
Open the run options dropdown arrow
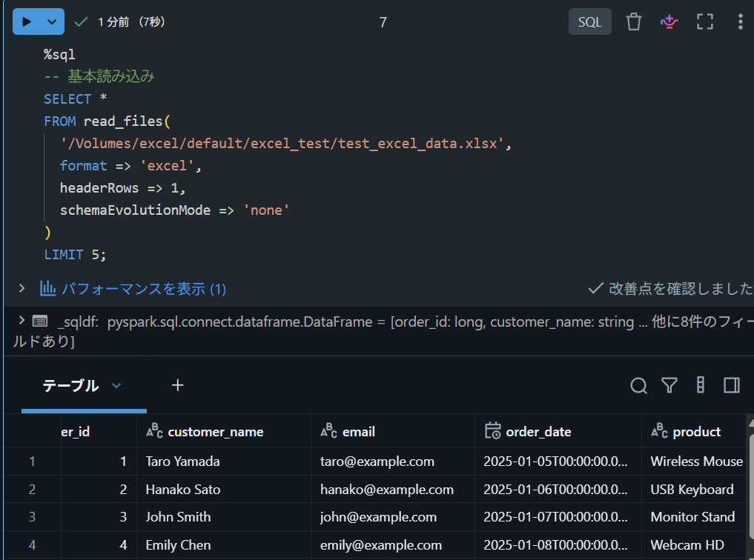(x=53, y=21)
